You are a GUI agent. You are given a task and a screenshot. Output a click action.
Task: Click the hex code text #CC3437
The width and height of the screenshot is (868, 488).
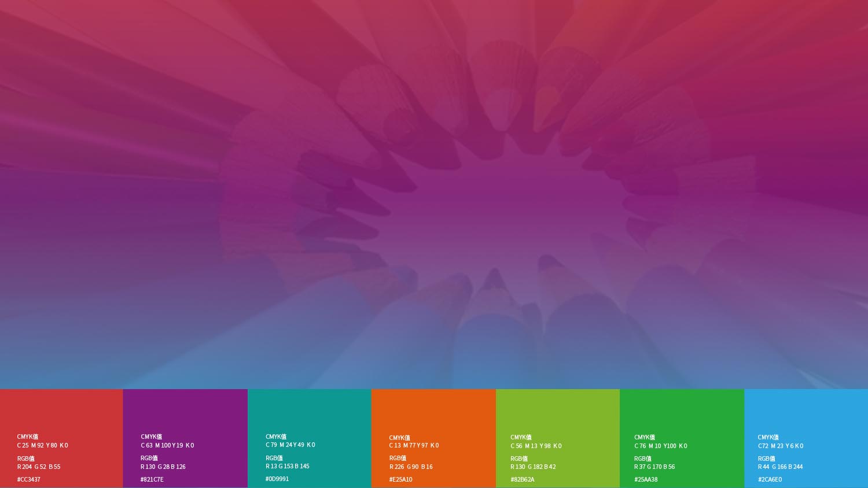pos(29,479)
